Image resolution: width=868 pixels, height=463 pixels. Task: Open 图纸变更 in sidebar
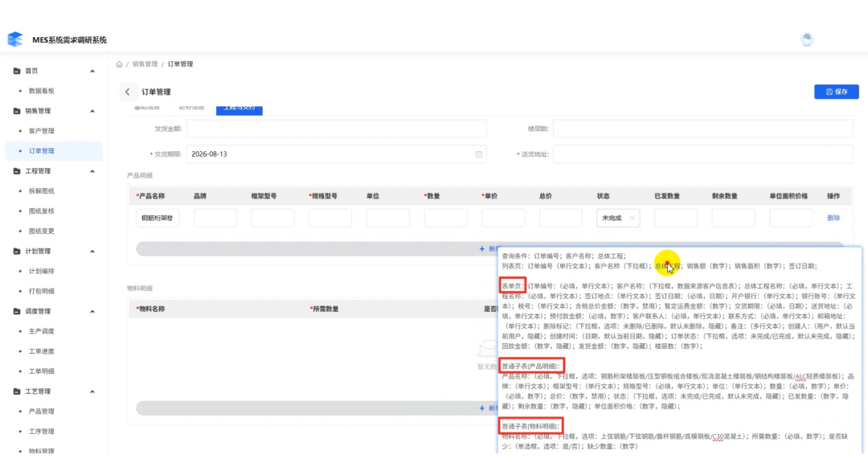coord(42,231)
